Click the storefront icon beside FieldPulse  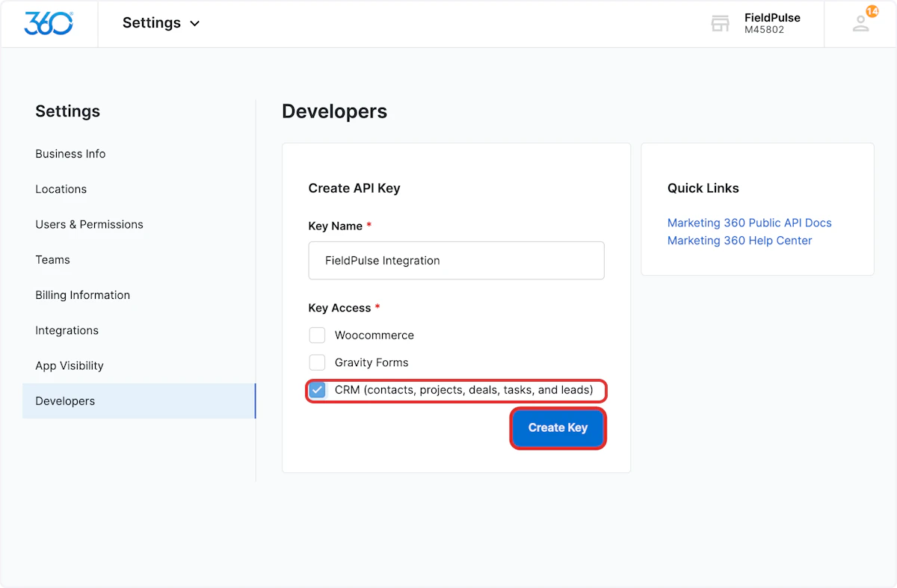[x=720, y=24]
